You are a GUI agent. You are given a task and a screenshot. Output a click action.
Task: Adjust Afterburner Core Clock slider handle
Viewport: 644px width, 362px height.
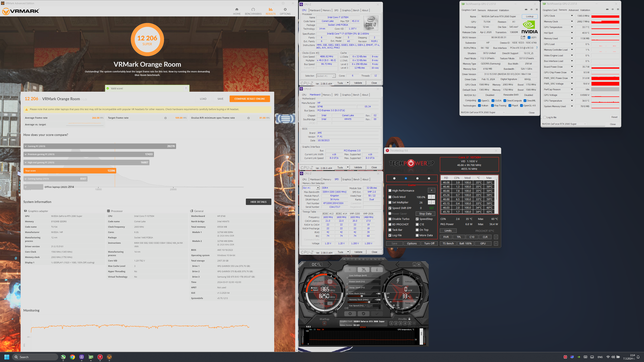coord(361,296)
